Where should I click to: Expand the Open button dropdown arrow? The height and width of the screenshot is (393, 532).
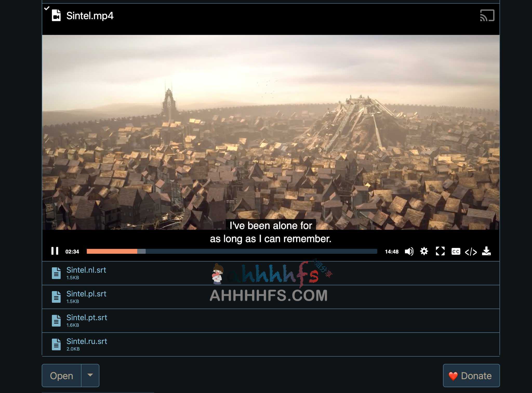90,375
